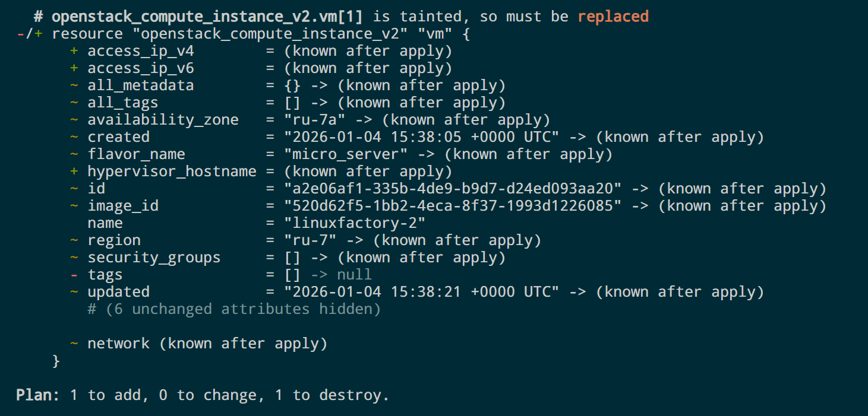Click the image_id value starting 520d62f5
Screen dimensions: 868x416
pyautogui.click(x=452, y=206)
